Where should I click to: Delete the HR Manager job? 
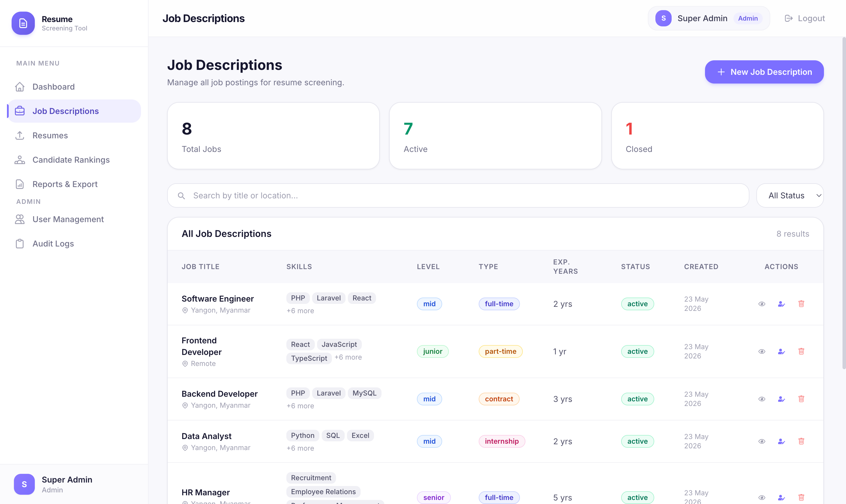801,498
